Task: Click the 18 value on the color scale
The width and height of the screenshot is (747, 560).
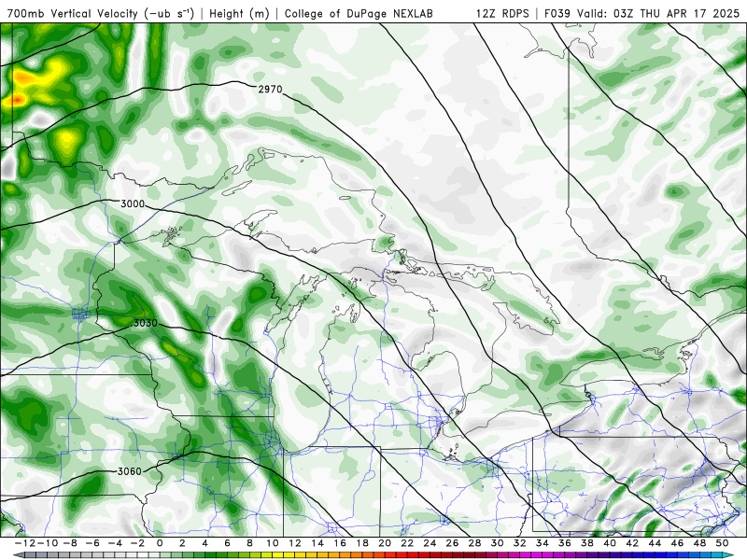Action: pyautogui.click(x=362, y=543)
